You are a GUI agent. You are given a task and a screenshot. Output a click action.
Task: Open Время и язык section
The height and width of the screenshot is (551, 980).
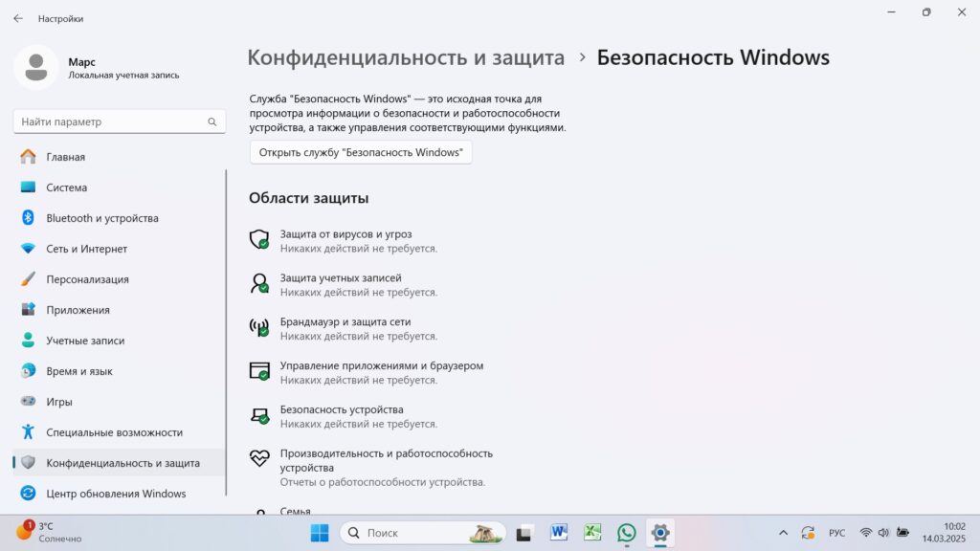click(119, 371)
